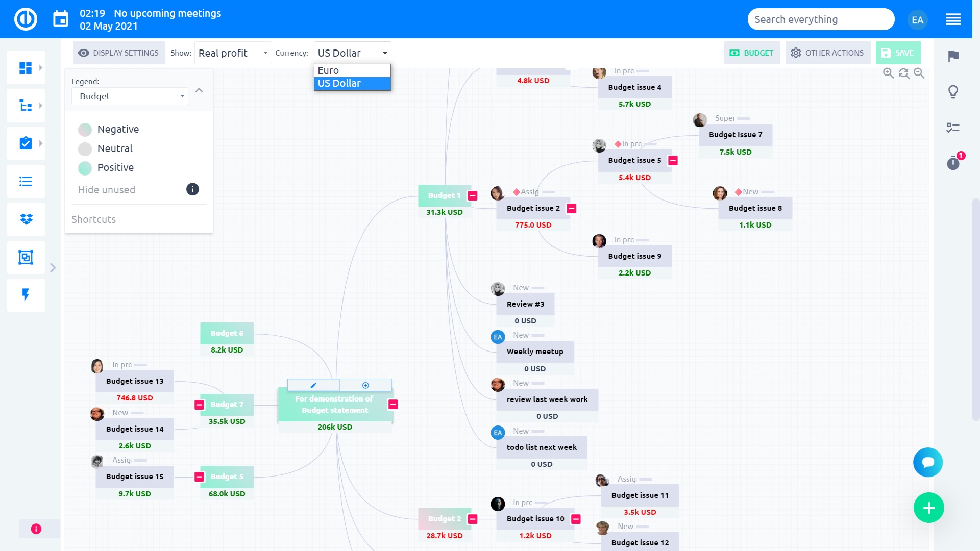Toggle the Negative budget status indicator
Viewport: 980px width, 551px height.
85,129
